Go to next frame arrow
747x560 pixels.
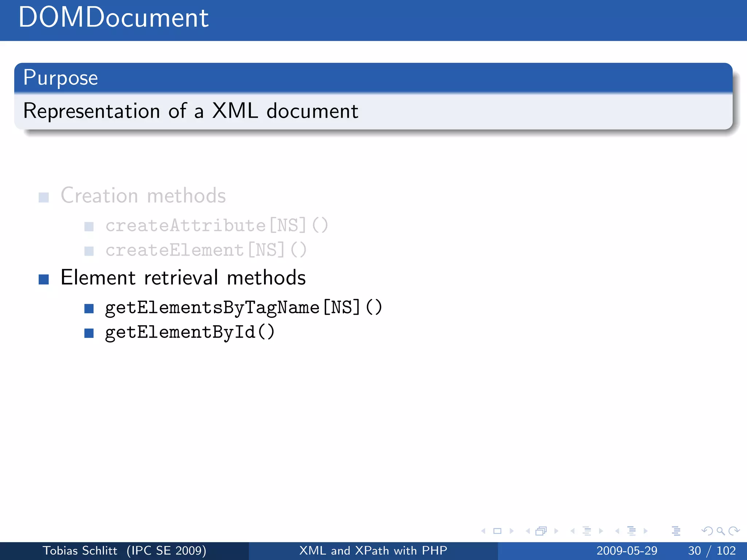pyautogui.click(x=556, y=531)
